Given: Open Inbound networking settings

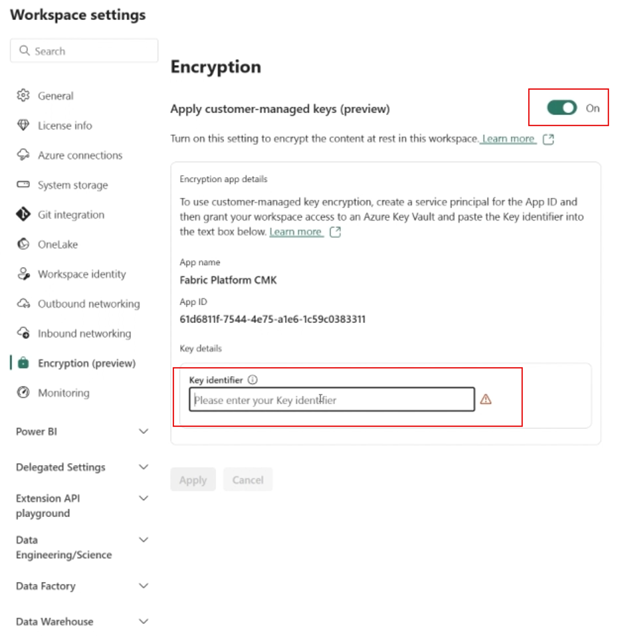Looking at the screenshot, I should pos(84,334).
